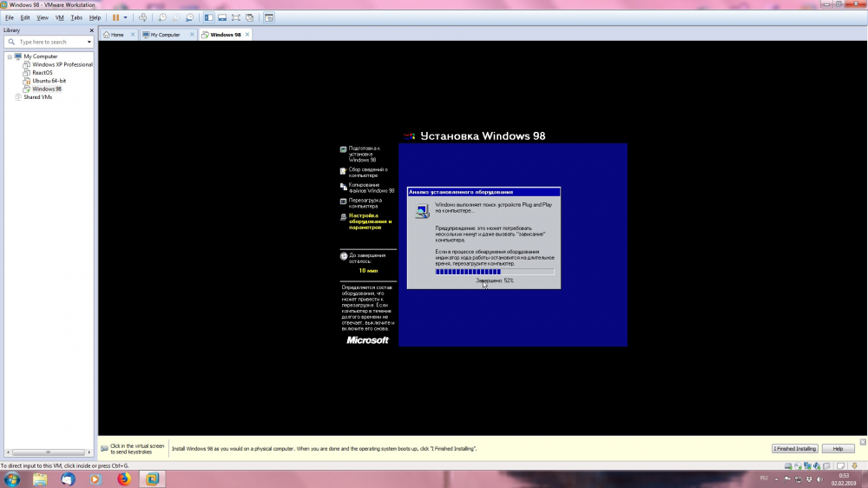Click the hard disk device status icon

788,465
